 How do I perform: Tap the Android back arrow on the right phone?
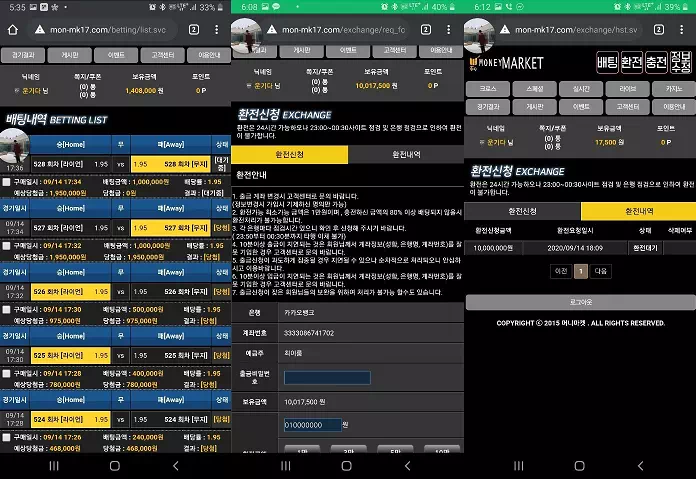640,466
